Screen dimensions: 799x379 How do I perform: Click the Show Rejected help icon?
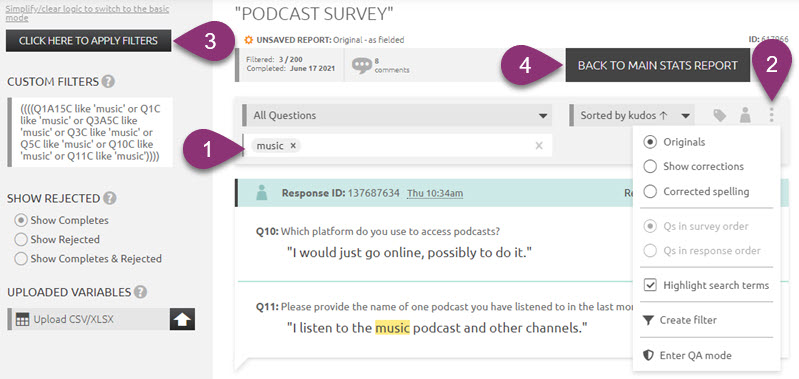pyautogui.click(x=110, y=198)
